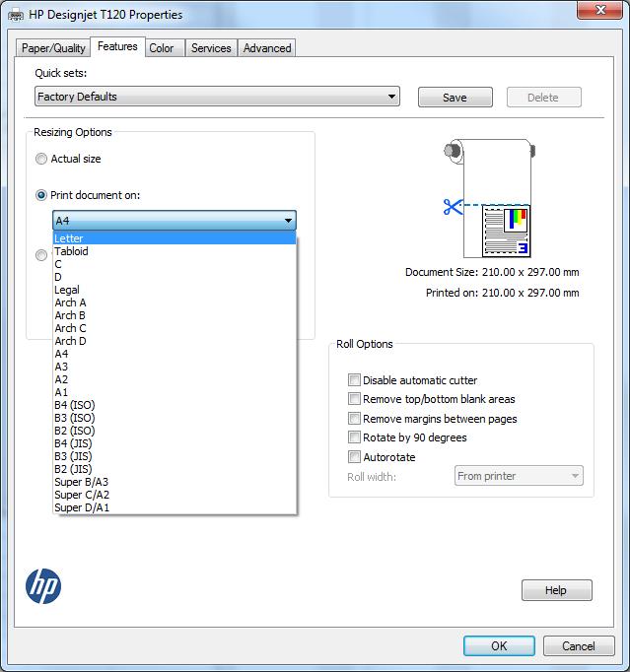Confirm with the OK button
The height and width of the screenshot is (672, 630).
coord(499,645)
